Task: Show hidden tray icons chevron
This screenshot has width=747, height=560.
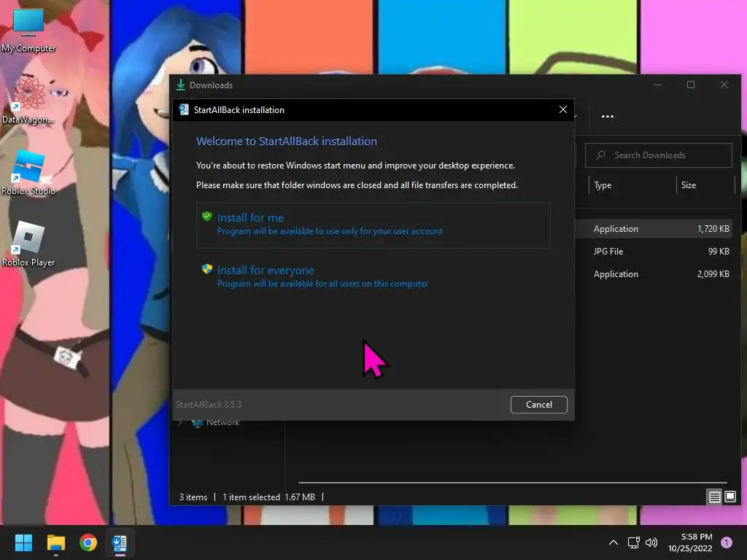Action: [x=614, y=542]
